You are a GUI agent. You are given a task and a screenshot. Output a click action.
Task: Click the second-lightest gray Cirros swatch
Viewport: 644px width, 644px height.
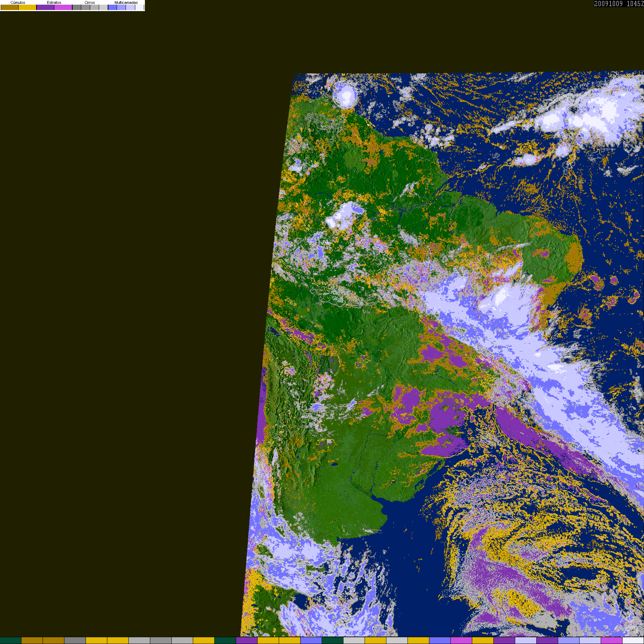pos(94,7)
